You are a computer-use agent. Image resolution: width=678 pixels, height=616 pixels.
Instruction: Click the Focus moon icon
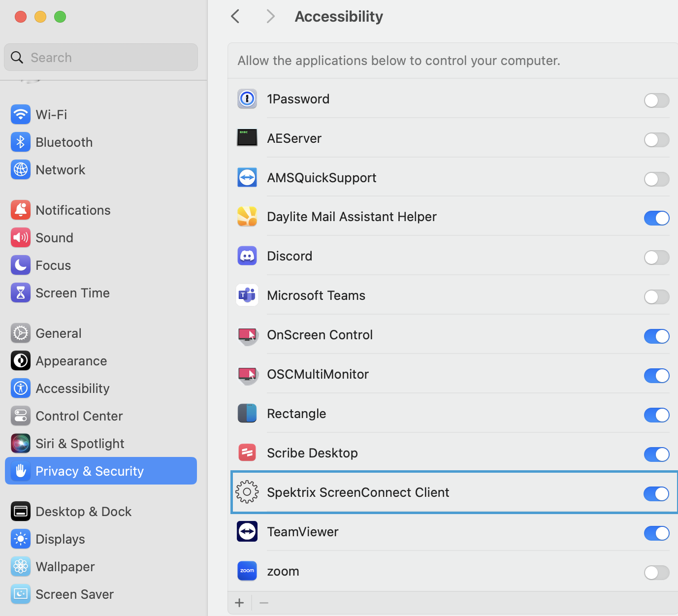click(21, 265)
